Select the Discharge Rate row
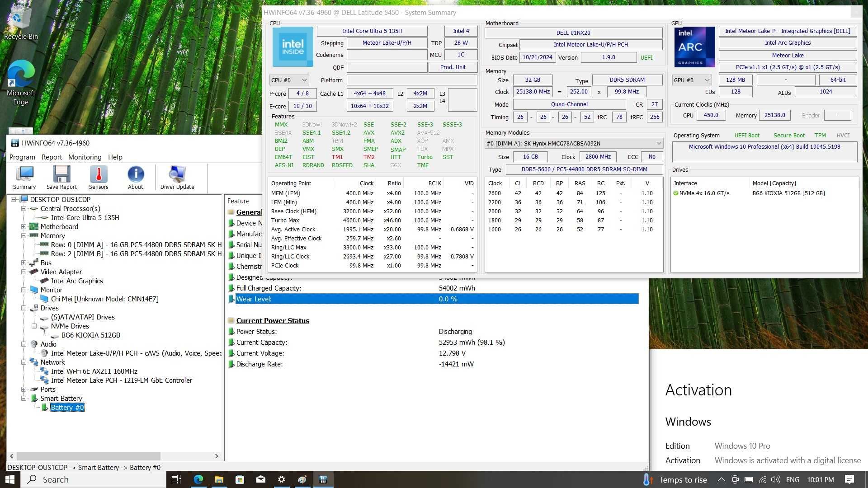 point(350,364)
